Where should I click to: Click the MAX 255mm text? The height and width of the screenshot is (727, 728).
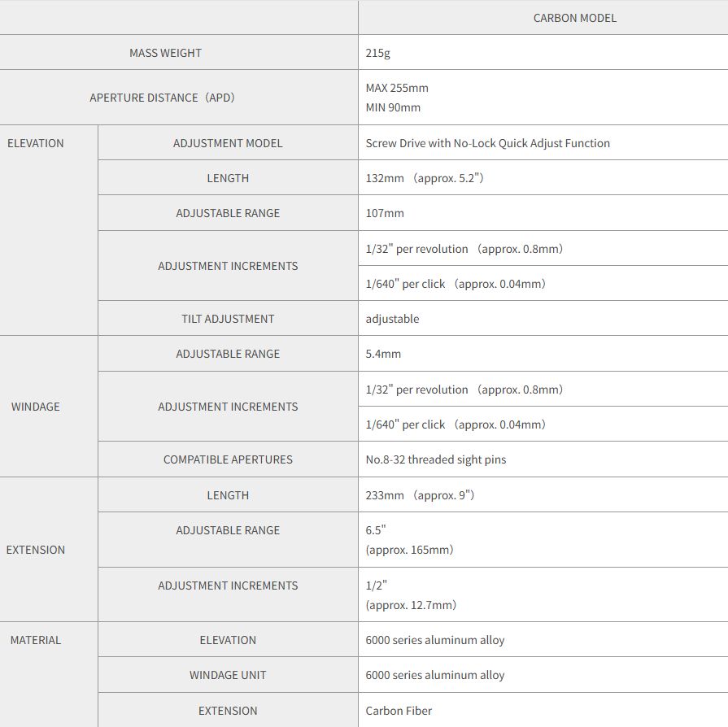click(397, 88)
